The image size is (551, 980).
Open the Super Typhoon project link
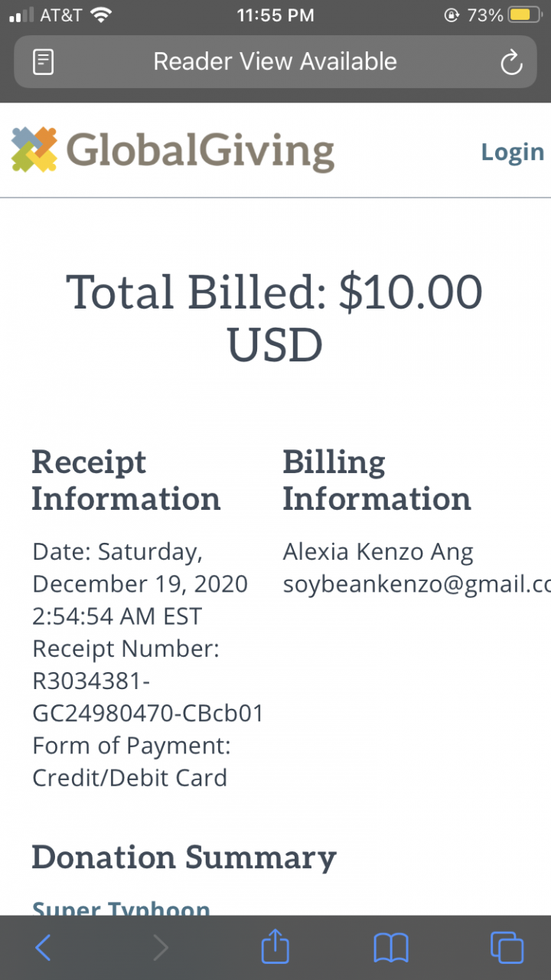(x=121, y=907)
